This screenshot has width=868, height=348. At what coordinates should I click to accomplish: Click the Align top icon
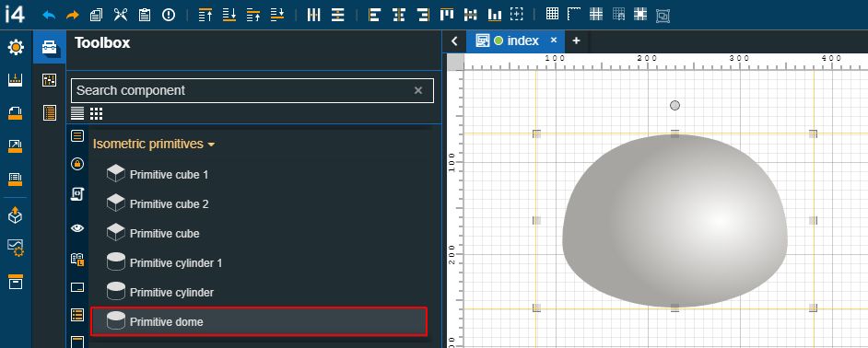tap(447, 15)
